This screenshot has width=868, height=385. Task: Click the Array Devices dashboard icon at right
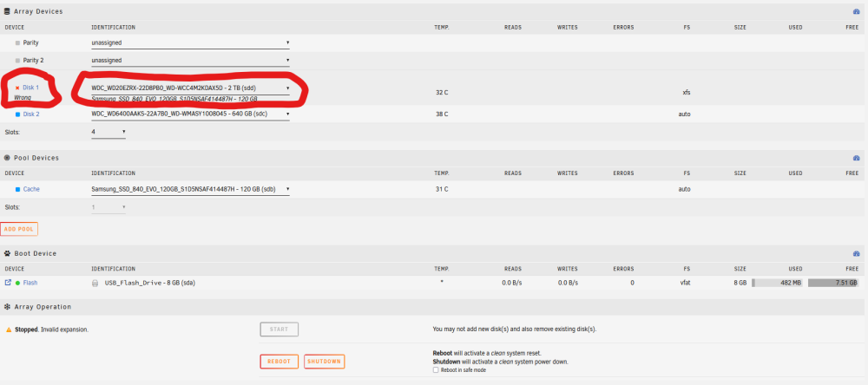[x=856, y=11]
